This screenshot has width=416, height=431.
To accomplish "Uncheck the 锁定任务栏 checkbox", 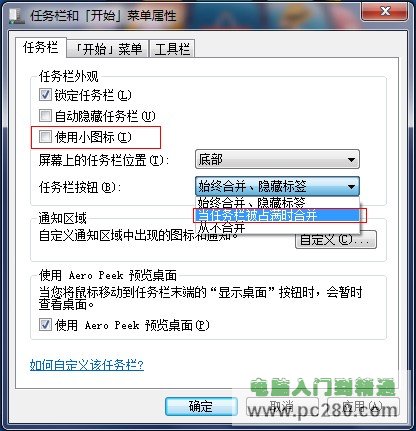I will [45, 95].
